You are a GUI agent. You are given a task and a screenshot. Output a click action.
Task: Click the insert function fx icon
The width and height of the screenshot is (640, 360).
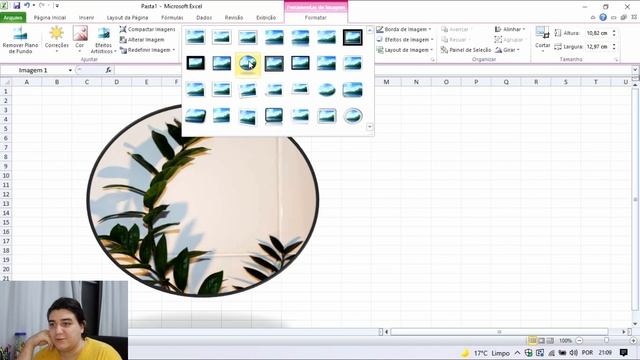pyautogui.click(x=108, y=70)
